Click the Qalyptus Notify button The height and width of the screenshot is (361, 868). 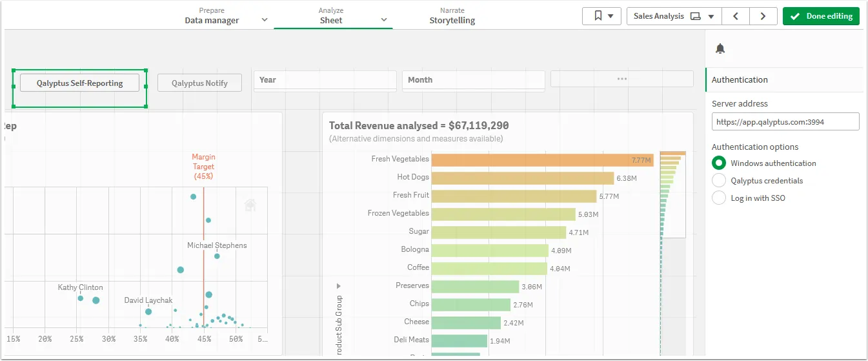(199, 83)
